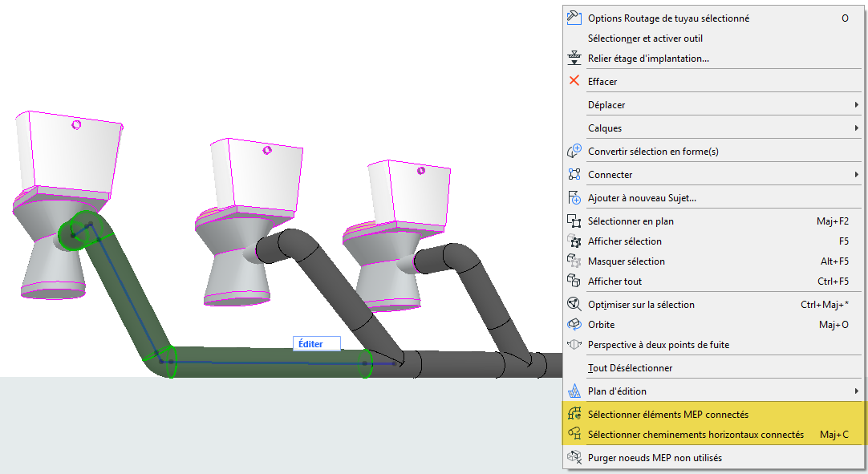This screenshot has height=474, width=868.
Task: Click the Connecter icon
Action: 574,174
